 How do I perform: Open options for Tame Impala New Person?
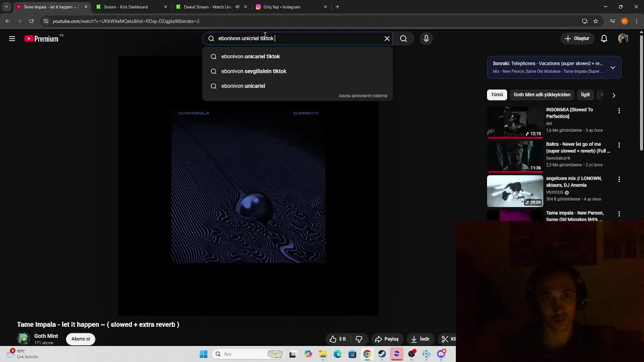[x=619, y=214]
